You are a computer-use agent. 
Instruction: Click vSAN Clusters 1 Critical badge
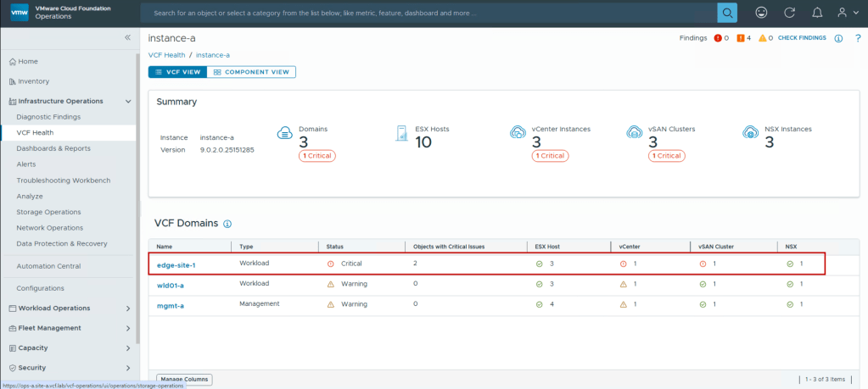tap(667, 156)
